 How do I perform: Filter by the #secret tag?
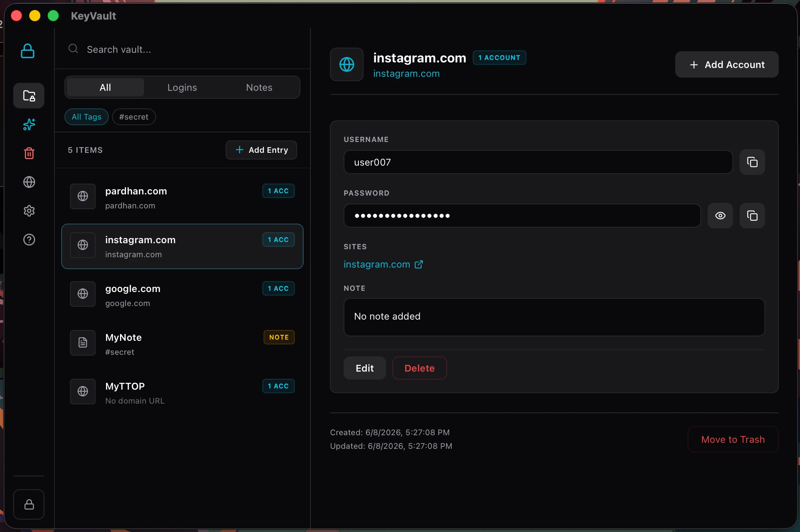point(134,117)
